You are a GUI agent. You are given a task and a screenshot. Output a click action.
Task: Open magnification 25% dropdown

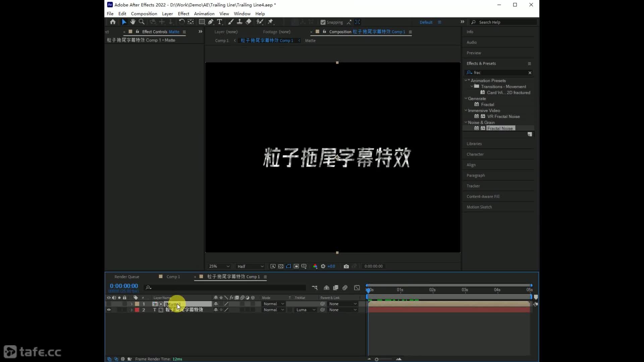click(219, 266)
